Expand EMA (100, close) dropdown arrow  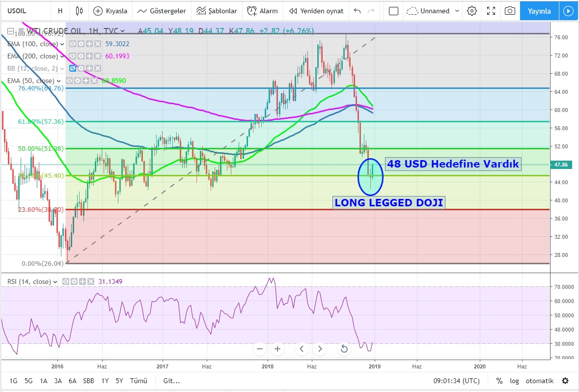click(x=62, y=44)
